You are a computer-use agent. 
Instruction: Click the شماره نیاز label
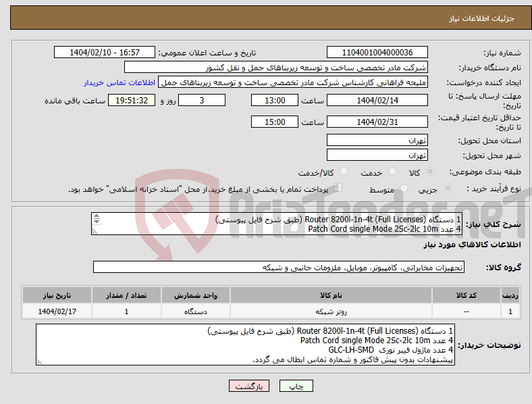click(502, 53)
